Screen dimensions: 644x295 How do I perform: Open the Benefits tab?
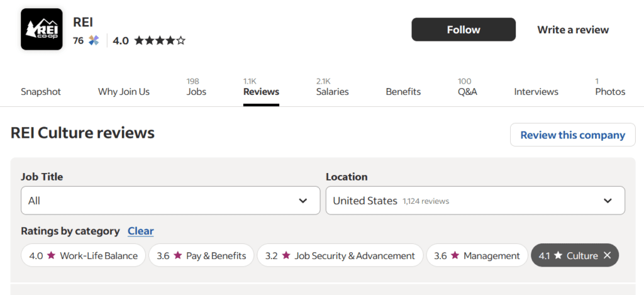[x=403, y=92]
